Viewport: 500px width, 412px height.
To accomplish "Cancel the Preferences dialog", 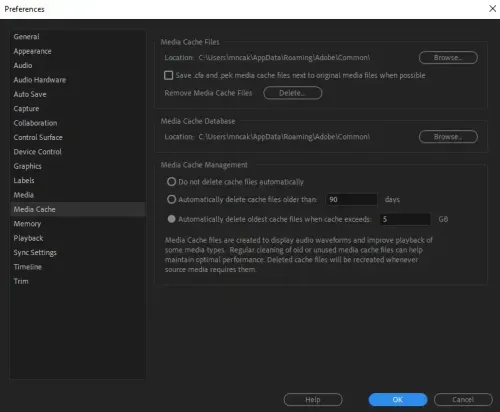I will pos(463,399).
